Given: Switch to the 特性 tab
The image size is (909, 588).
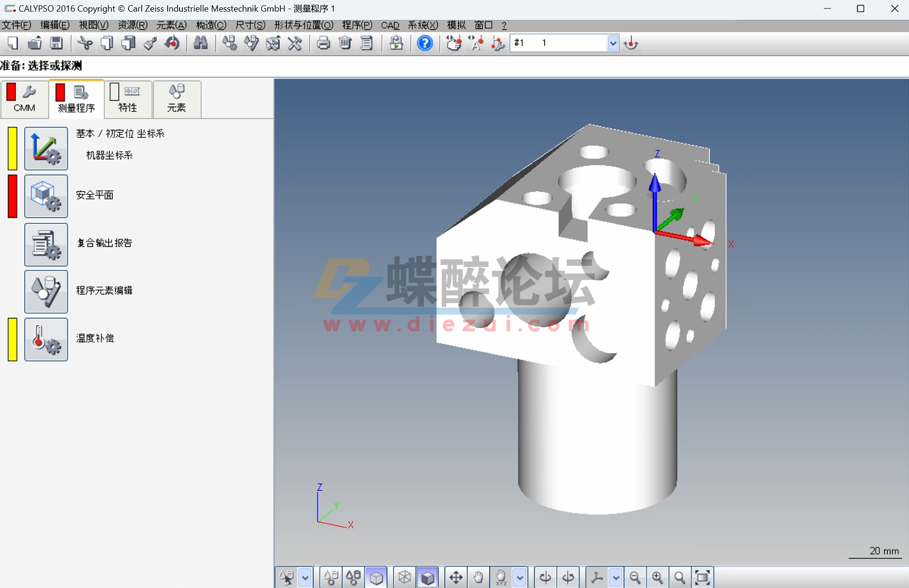Looking at the screenshot, I should (x=127, y=99).
